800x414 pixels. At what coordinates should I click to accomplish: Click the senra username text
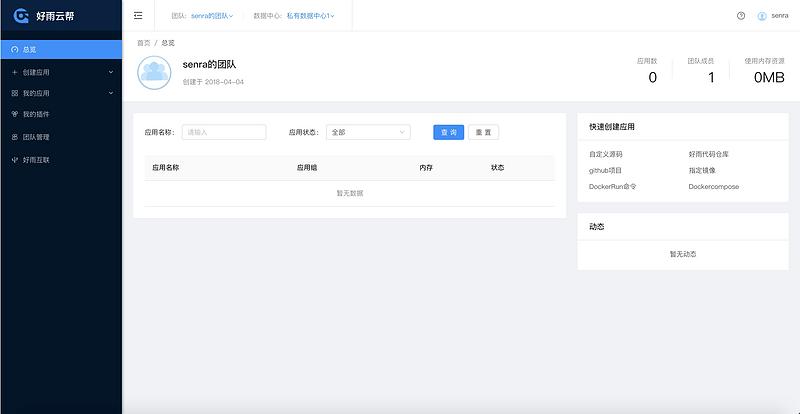(x=780, y=16)
